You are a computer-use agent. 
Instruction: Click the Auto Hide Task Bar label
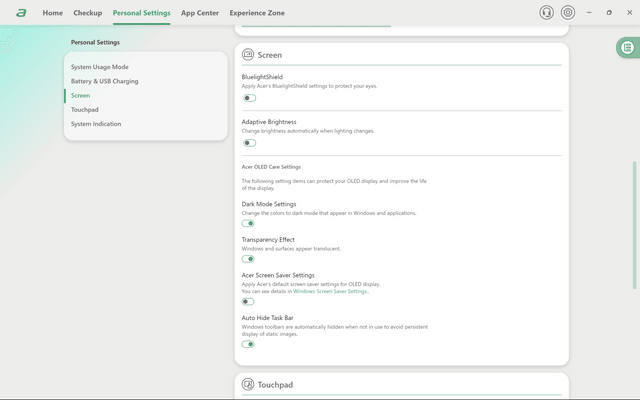tap(267, 318)
